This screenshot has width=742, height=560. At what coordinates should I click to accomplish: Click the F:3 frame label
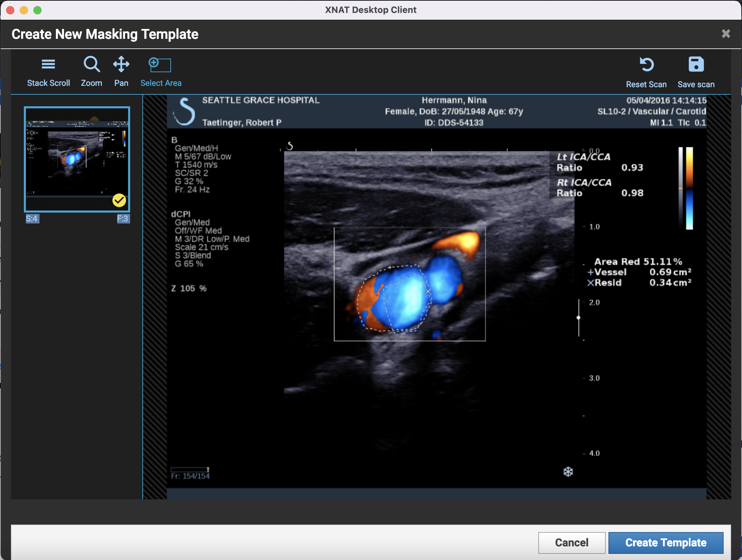tap(123, 219)
